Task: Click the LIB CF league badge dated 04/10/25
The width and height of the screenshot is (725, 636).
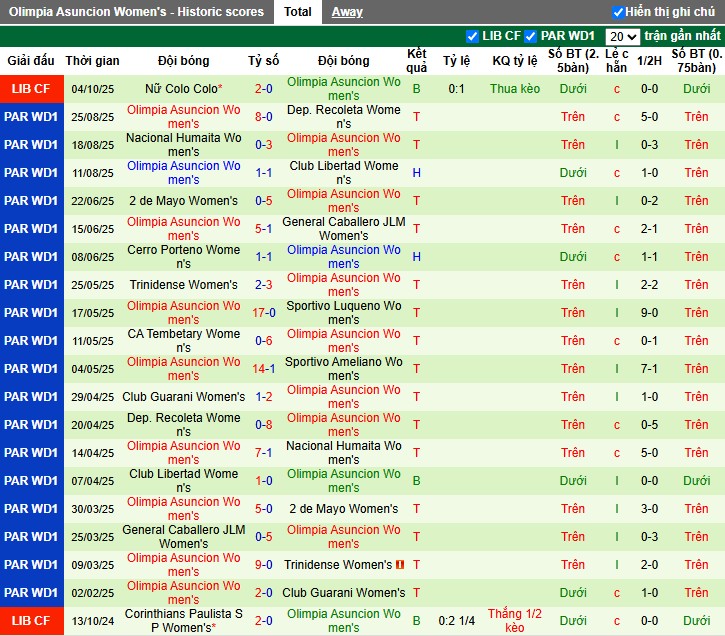Action: tap(31, 89)
